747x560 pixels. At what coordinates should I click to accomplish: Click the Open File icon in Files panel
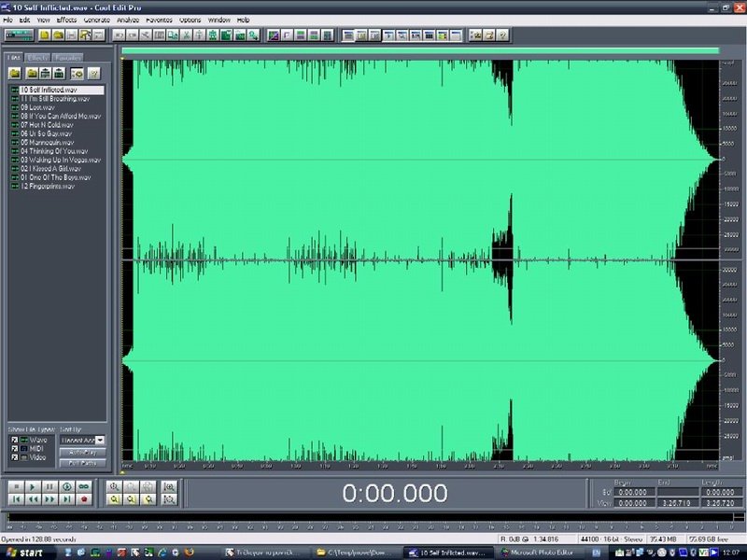pos(16,73)
